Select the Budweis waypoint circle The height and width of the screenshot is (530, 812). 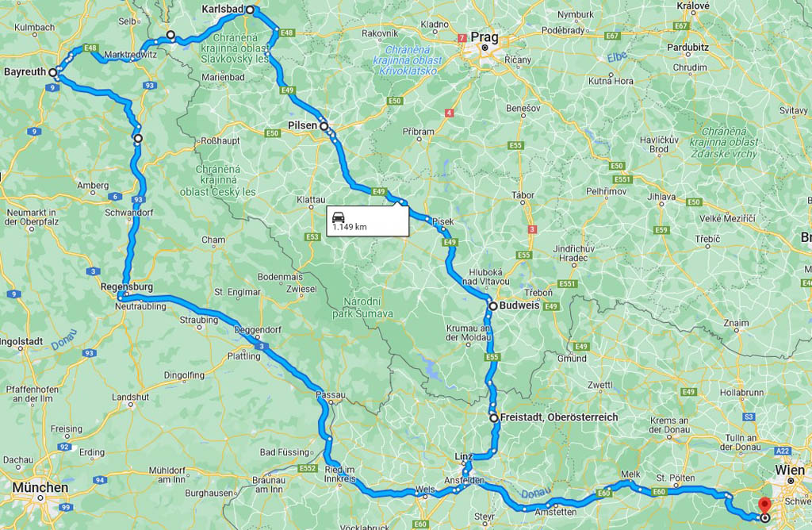pyautogui.click(x=493, y=306)
